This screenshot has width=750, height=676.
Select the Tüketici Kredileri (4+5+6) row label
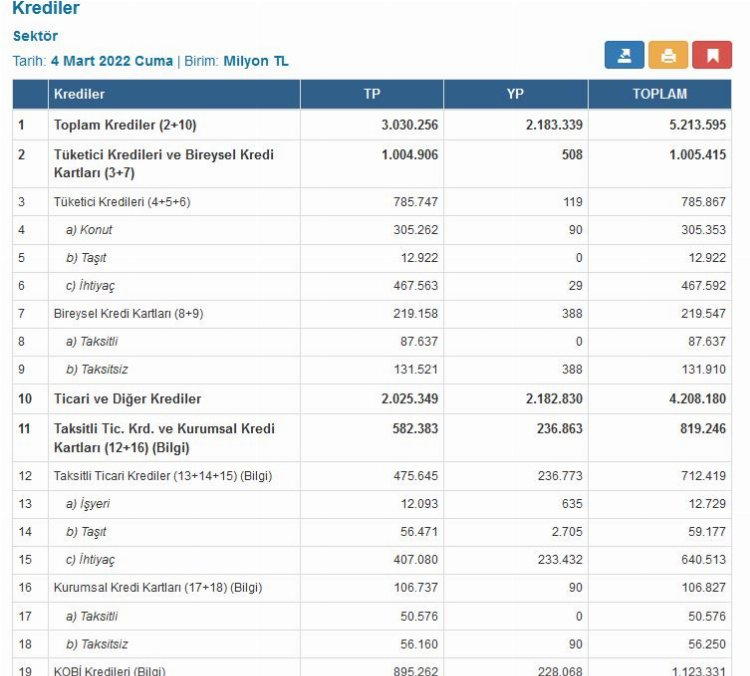[x=122, y=202]
